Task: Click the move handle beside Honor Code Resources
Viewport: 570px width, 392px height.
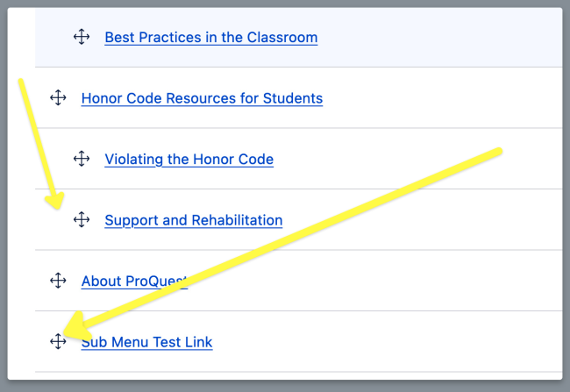Action: click(58, 98)
